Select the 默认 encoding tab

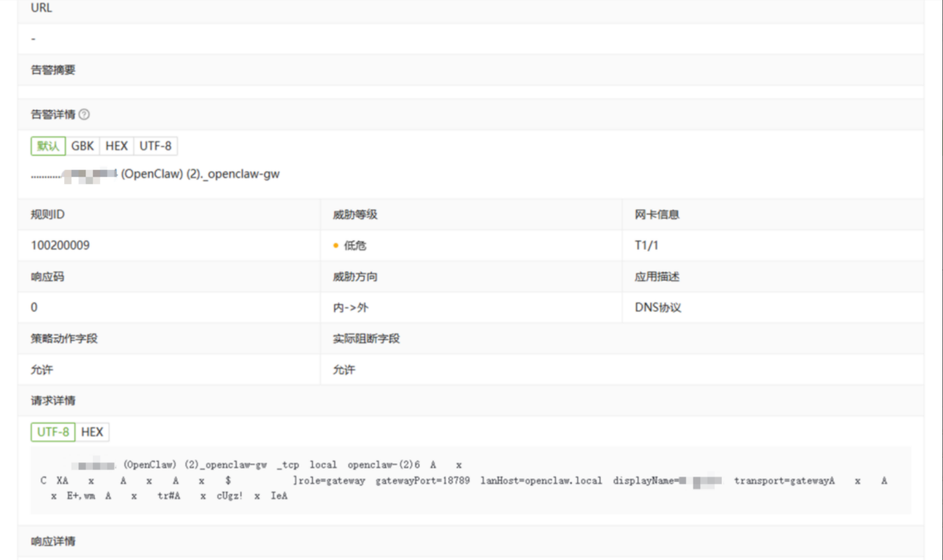pyautogui.click(x=47, y=145)
